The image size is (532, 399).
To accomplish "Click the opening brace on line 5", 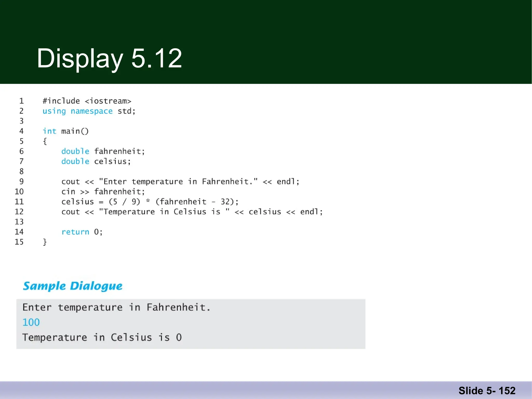I will point(45,141).
